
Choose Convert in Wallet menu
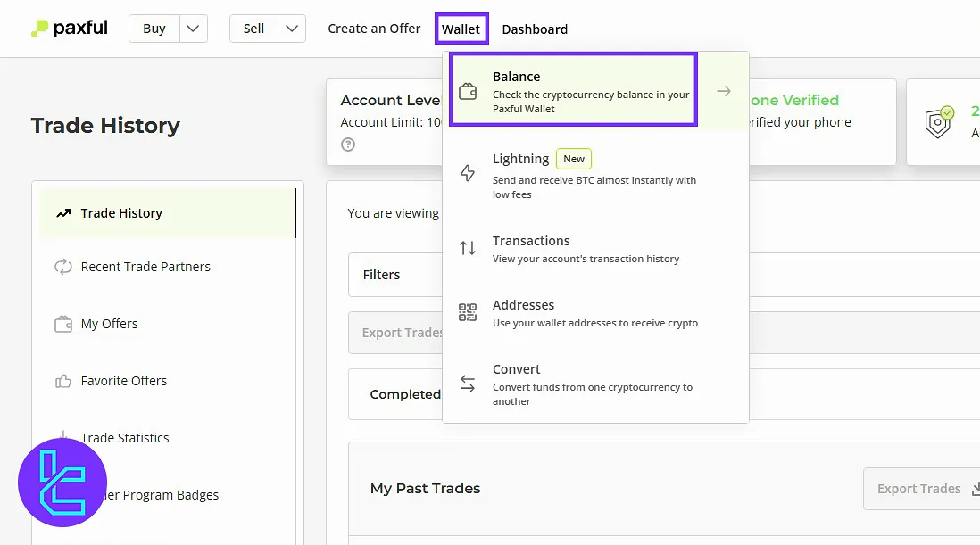595,384
